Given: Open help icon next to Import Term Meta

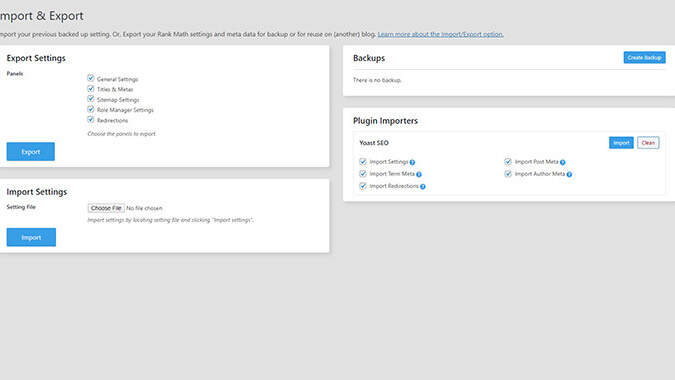Looking at the screenshot, I should (419, 174).
